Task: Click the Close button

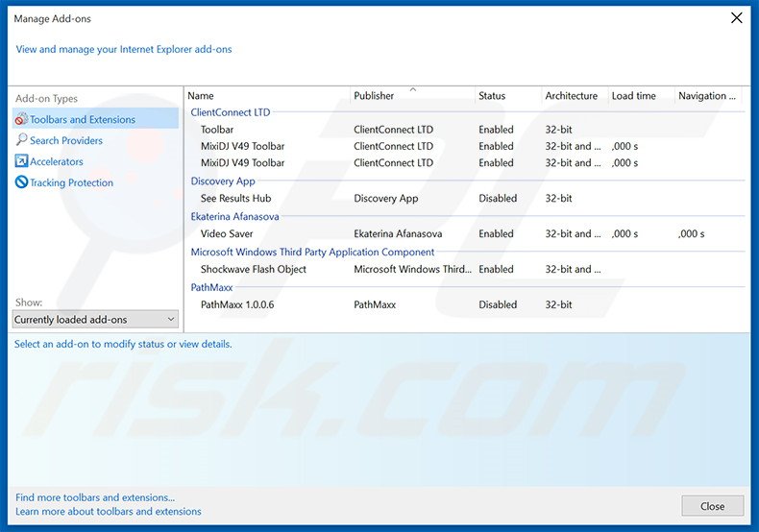Action: [712, 506]
